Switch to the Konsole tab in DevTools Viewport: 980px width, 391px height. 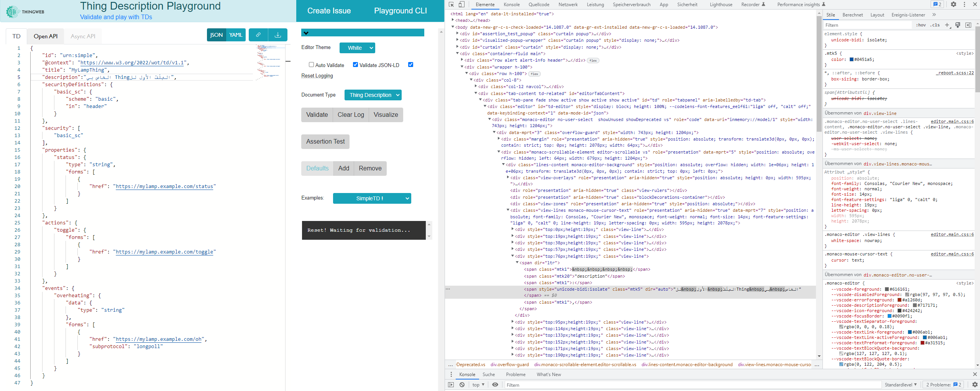(512, 4)
